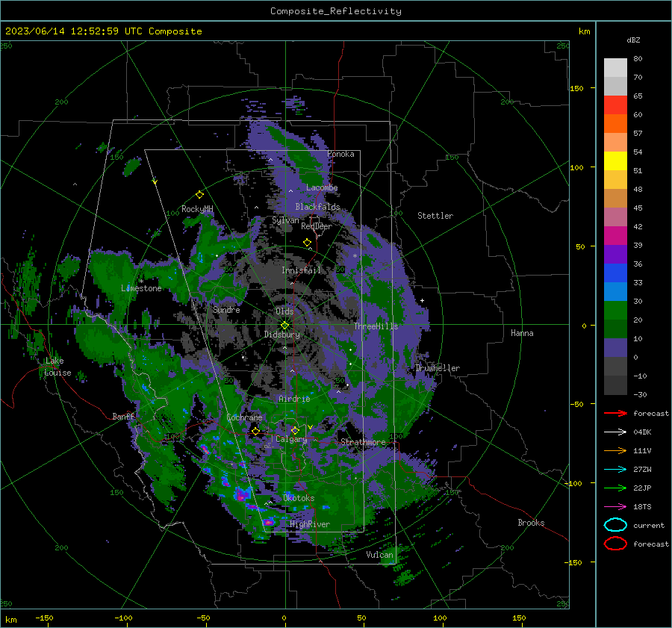Viewport: 672px width, 628px height.
Task: Click the Limestone label
Action: 141,288
